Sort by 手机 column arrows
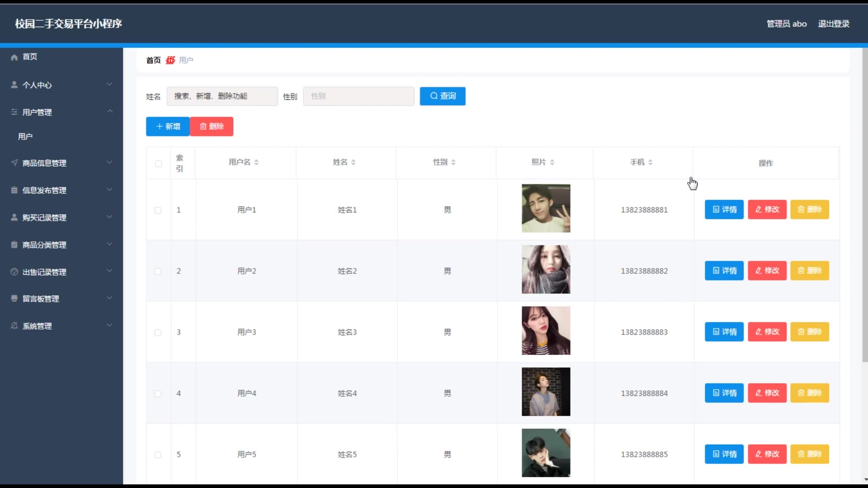 pyautogui.click(x=650, y=162)
